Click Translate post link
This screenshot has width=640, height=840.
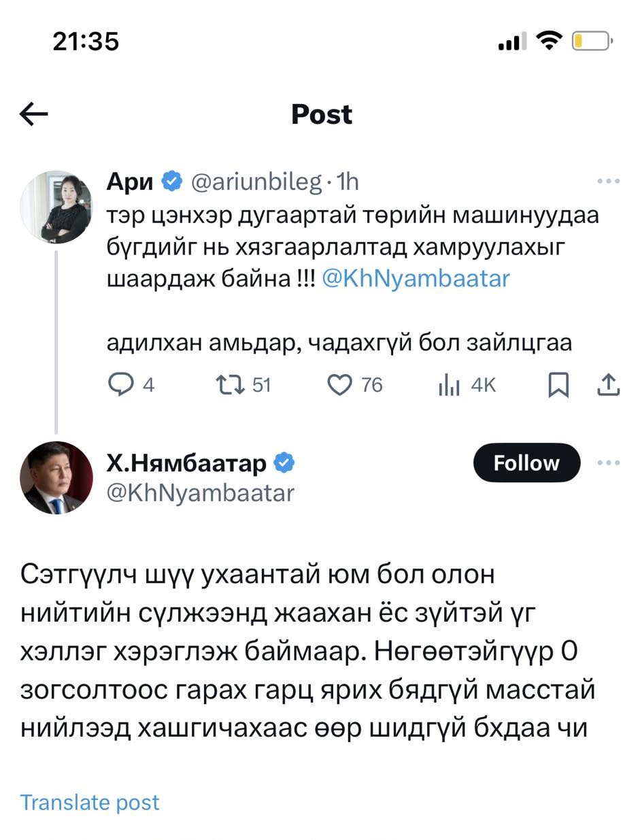(90, 803)
